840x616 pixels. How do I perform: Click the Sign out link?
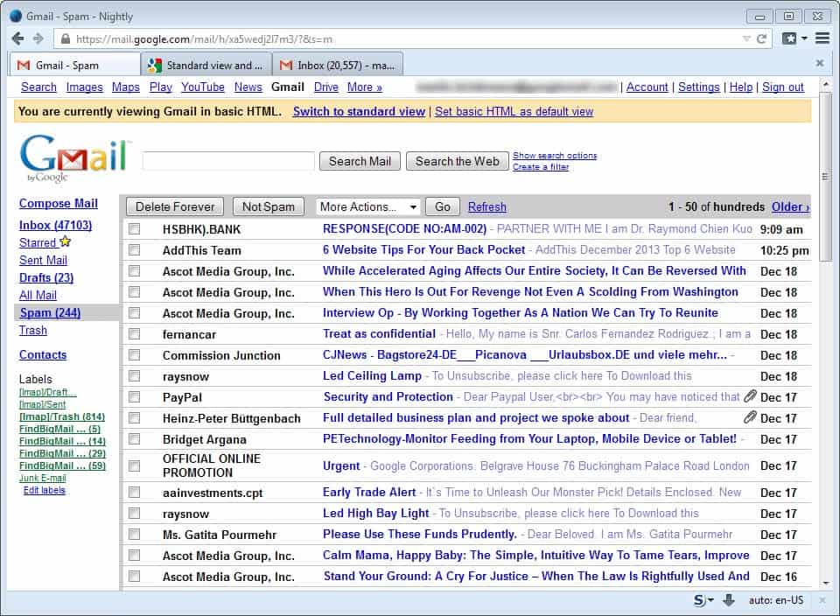(x=782, y=87)
